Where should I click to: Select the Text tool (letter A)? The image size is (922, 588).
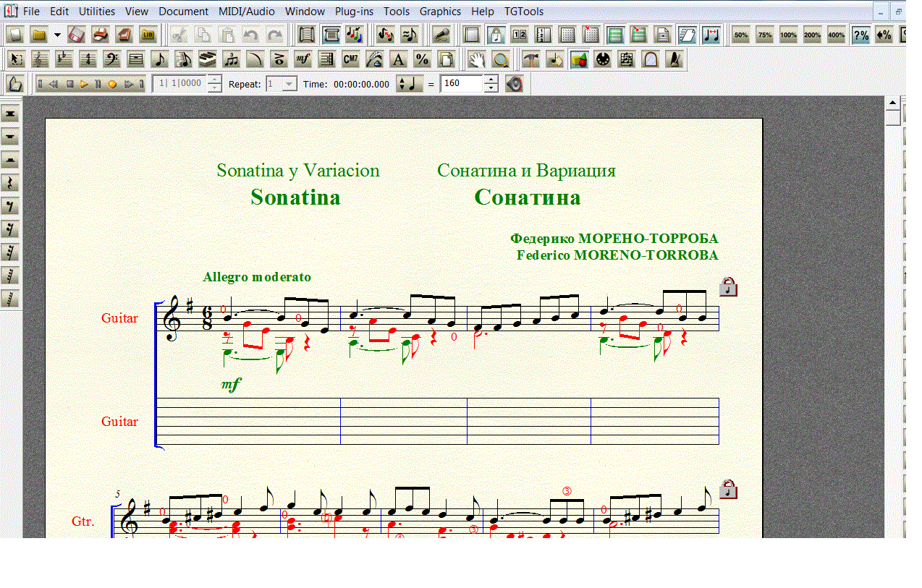pos(397,59)
